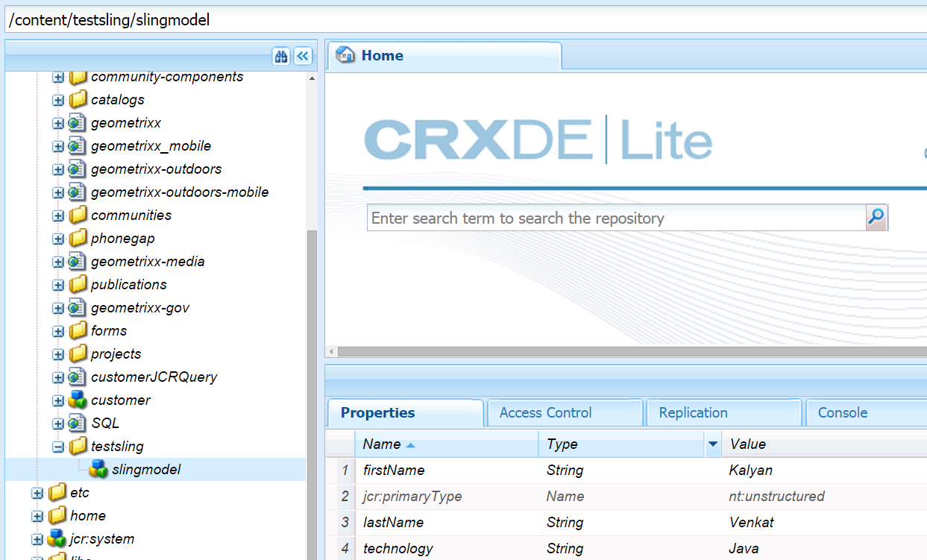The height and width of the screenshot is (560, 927).
Task: Expand the geometrixx node
Action: point(58,124)
